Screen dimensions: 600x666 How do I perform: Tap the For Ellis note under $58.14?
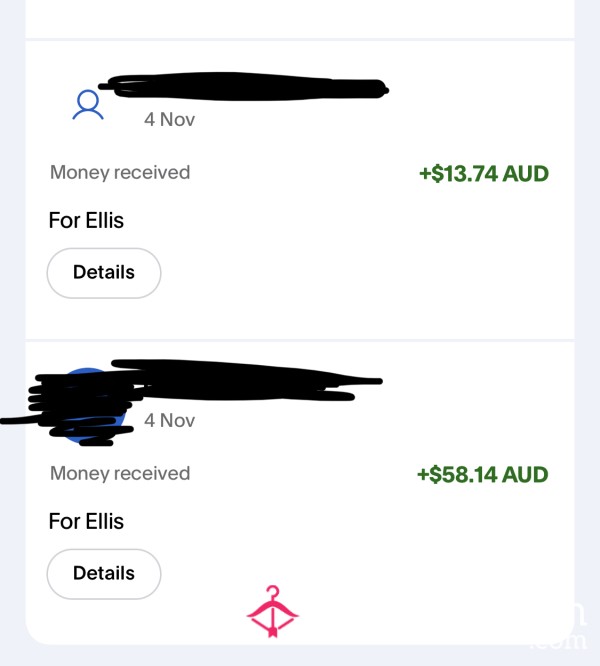tap(86, 521)
